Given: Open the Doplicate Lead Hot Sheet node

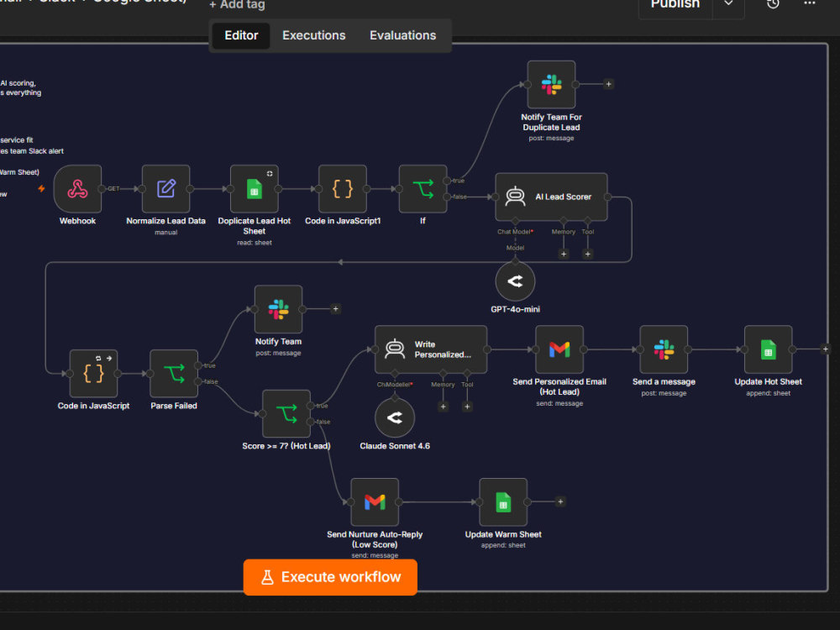Looking at the screenshot, I should pos(255,189).
